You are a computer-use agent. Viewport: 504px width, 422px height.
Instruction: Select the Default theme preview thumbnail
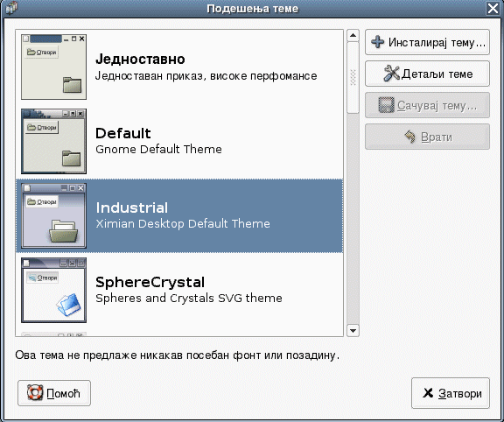[x=53, y=141]
